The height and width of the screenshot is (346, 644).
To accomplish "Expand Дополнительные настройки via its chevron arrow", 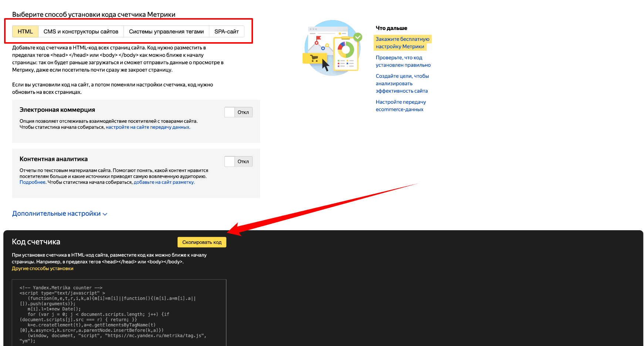I will click(105, 214).
